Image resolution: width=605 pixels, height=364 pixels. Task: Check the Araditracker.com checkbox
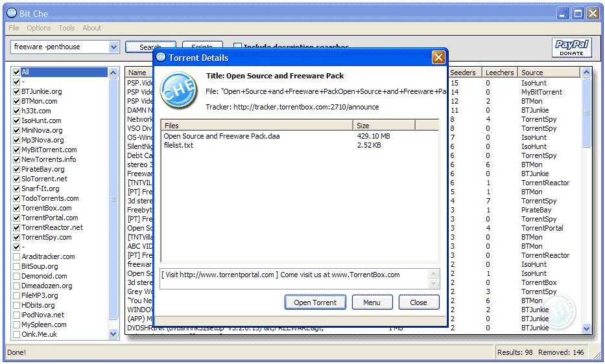[x=17, y=256]
